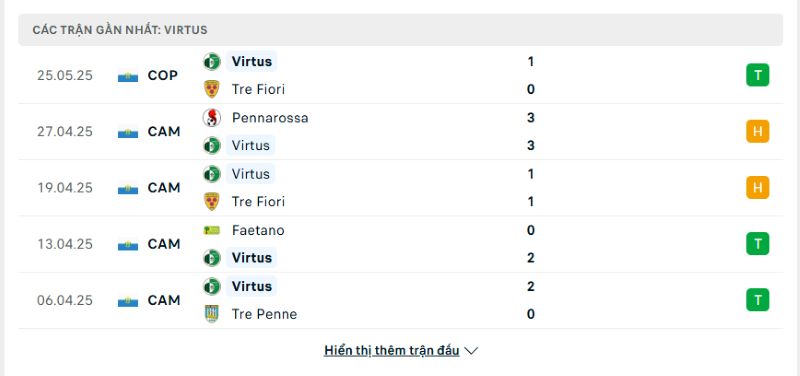Expand list with chevron beside Hiển thị thêm
The width and height of the screenshot is (800, 376).
(471, 351)
